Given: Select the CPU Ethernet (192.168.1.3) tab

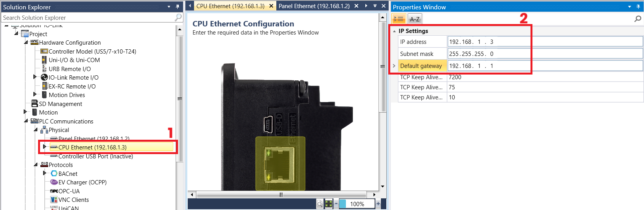Looking at the screenshot, I should pos(230,6).
